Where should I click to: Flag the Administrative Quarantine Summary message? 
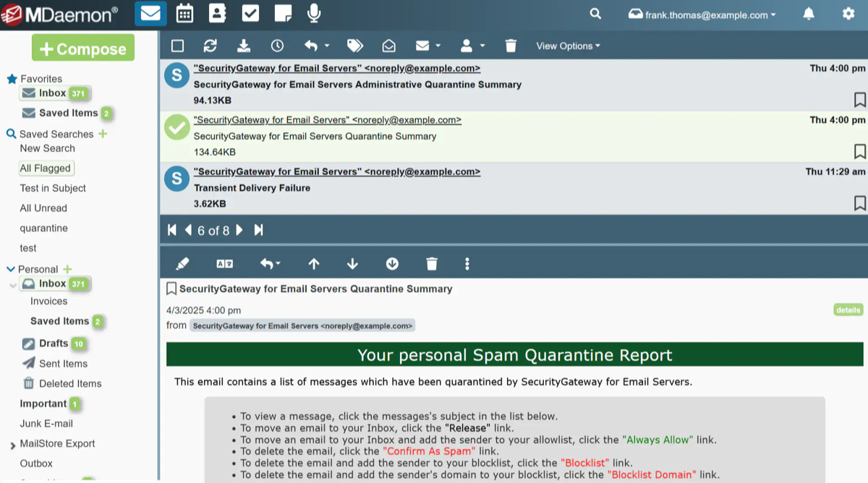point(859,99)
